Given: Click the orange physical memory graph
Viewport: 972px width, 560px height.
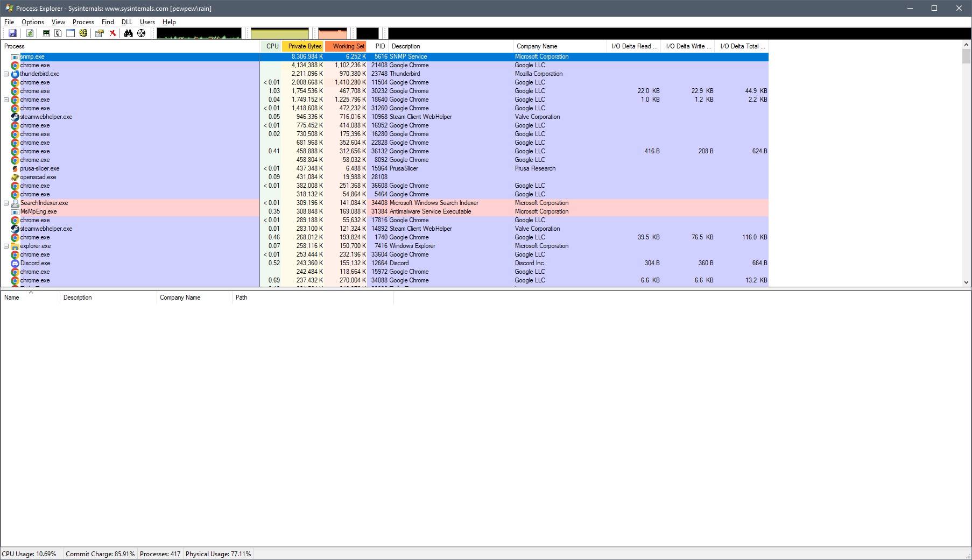Looking at the screenshot, I should (333, 33).
